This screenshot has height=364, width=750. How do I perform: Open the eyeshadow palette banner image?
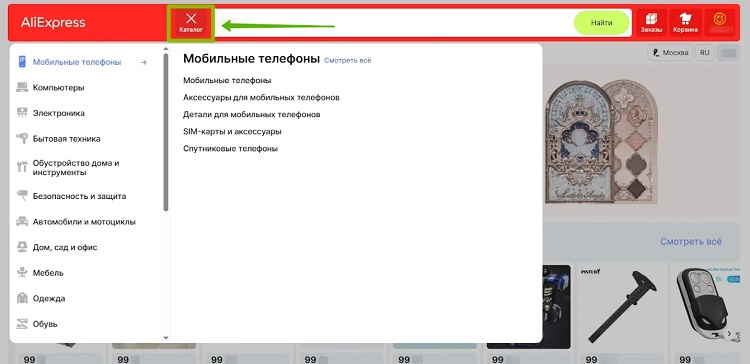pos(601,141)
